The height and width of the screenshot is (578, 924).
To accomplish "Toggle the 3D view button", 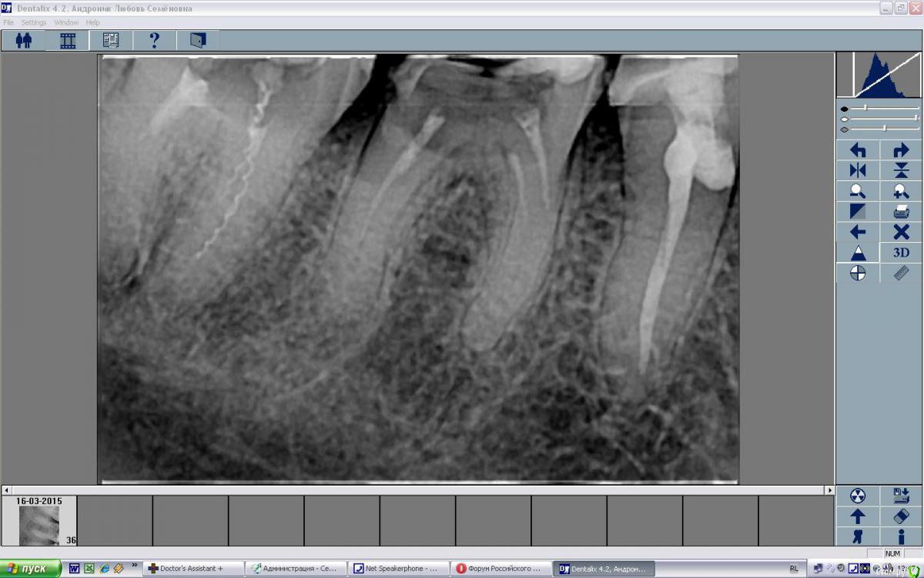I will coord(901,253).
